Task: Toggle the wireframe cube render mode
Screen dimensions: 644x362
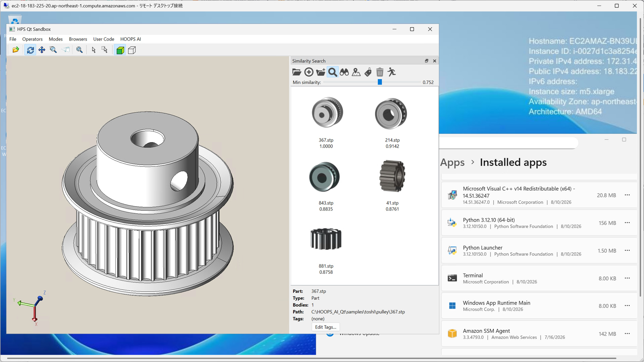Action: [132, 50]
